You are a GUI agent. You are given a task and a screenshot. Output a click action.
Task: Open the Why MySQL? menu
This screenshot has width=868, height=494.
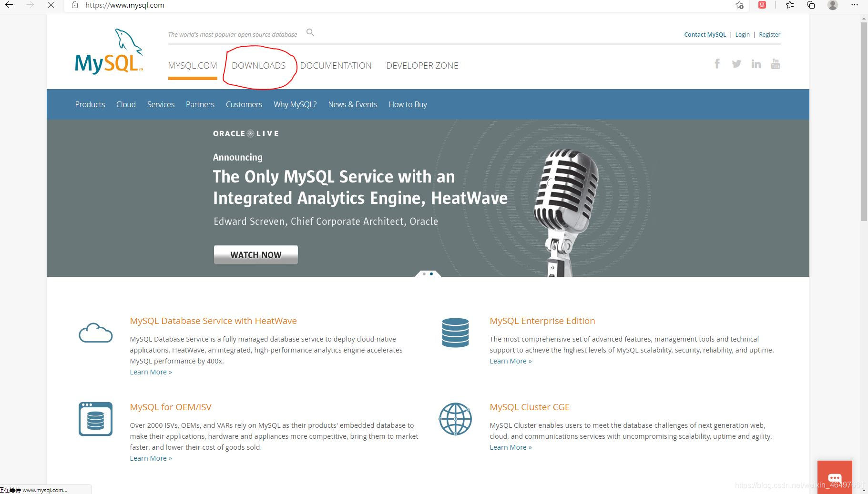(x=295, y=104)
